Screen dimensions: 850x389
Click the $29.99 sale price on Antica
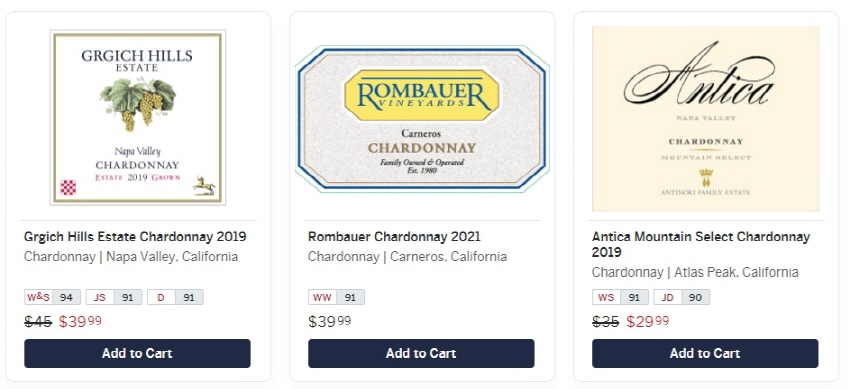648,322
